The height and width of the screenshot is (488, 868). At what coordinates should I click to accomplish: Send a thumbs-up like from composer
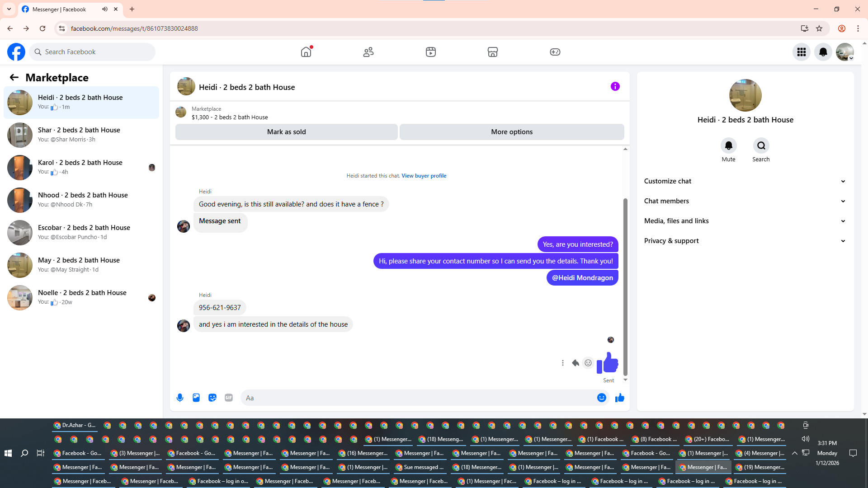[x=619, y=398]
